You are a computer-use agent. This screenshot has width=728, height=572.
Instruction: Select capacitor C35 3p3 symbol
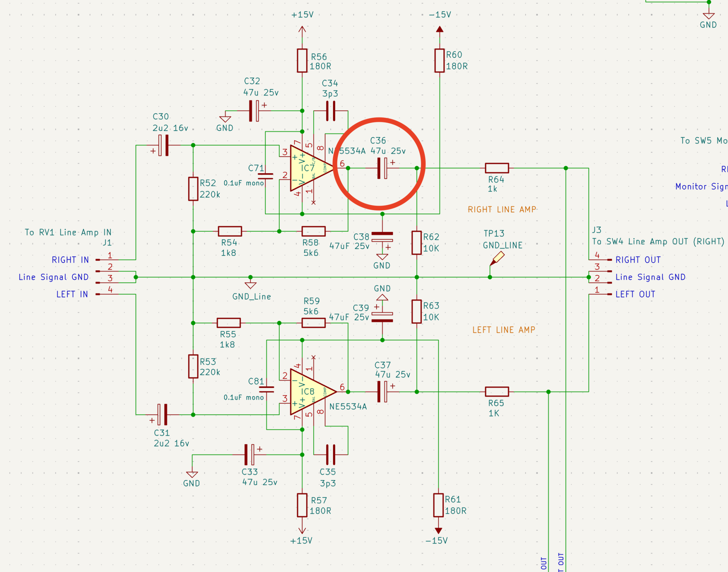point(331,454)
